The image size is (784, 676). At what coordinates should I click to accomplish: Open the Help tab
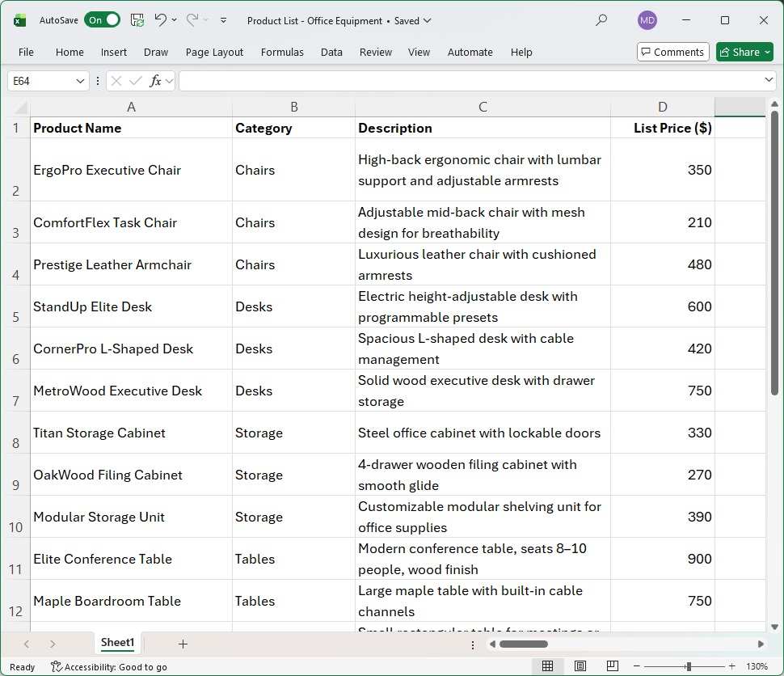(x=521, y=52)
